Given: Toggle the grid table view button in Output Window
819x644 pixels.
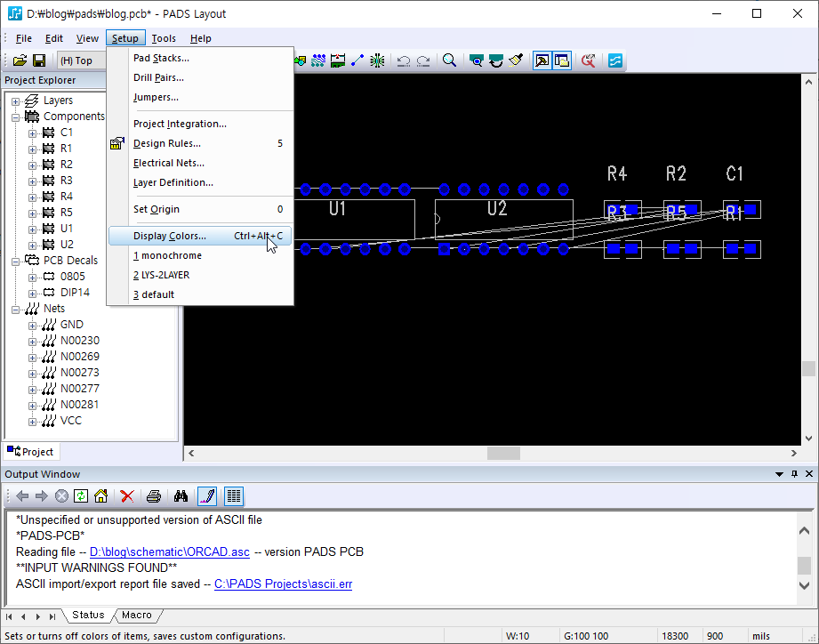Looking at the screenshot, I should (234, 496).
